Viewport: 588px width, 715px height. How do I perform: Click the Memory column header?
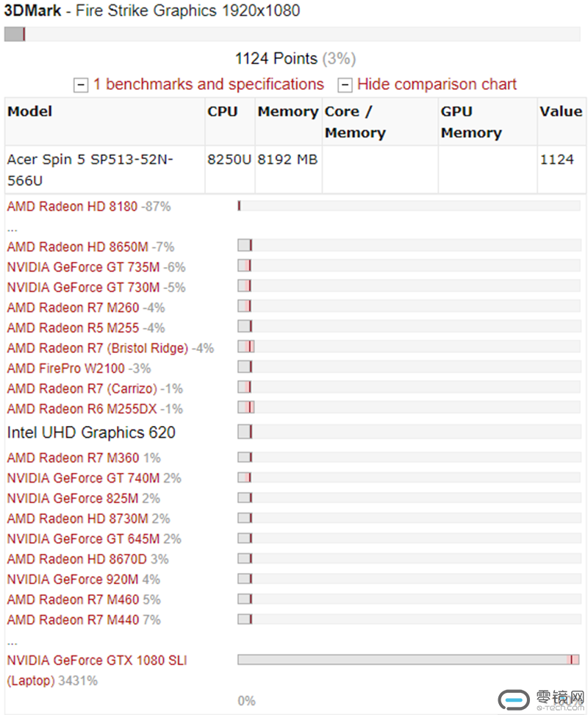(289, 122)
